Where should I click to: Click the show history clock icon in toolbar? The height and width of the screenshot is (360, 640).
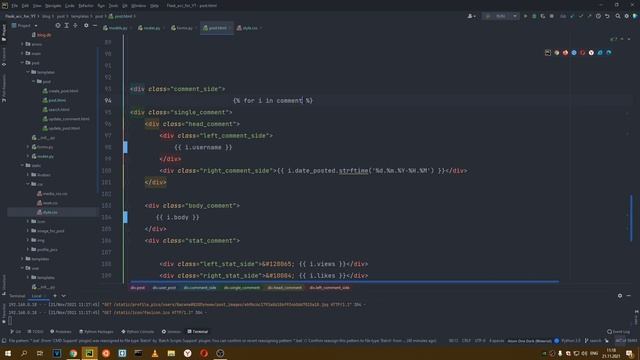(x=598, y=16)
